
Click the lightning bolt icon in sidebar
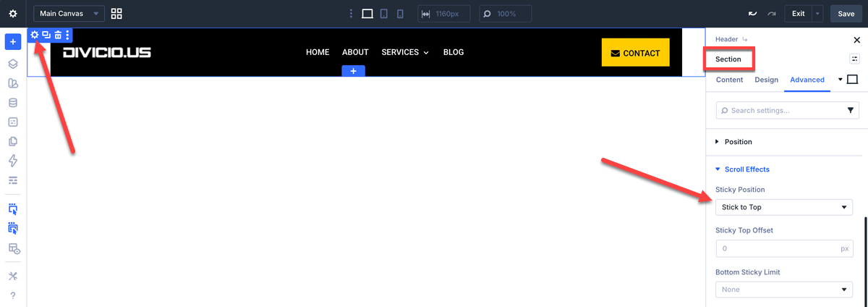[13, 161]
